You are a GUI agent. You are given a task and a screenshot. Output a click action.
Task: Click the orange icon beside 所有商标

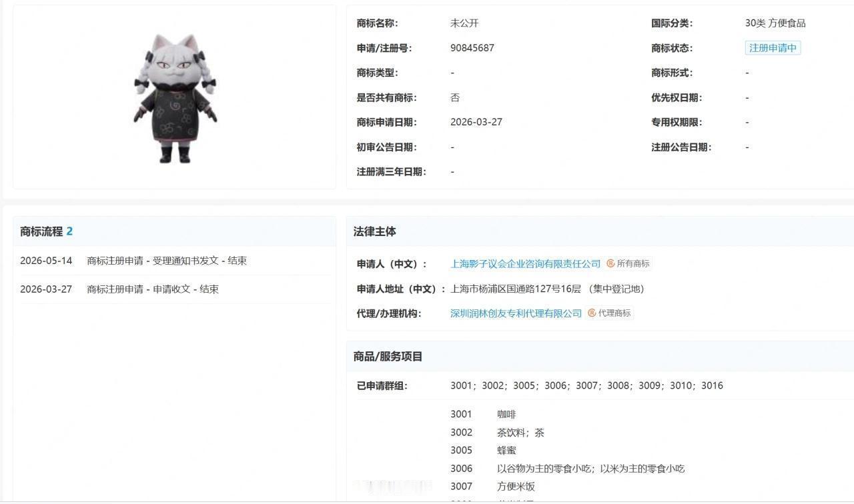click(x=610, y=264)
